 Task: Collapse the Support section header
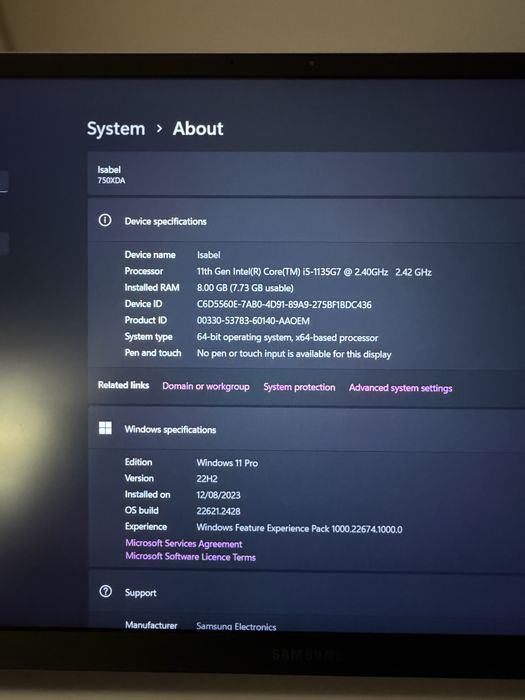pyautogui.click(x=306, y=592)
